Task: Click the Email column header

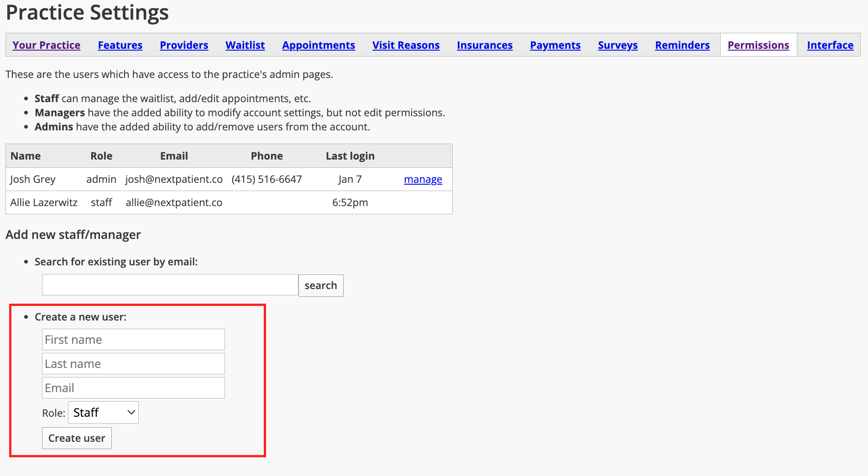Action: [174, 156]
